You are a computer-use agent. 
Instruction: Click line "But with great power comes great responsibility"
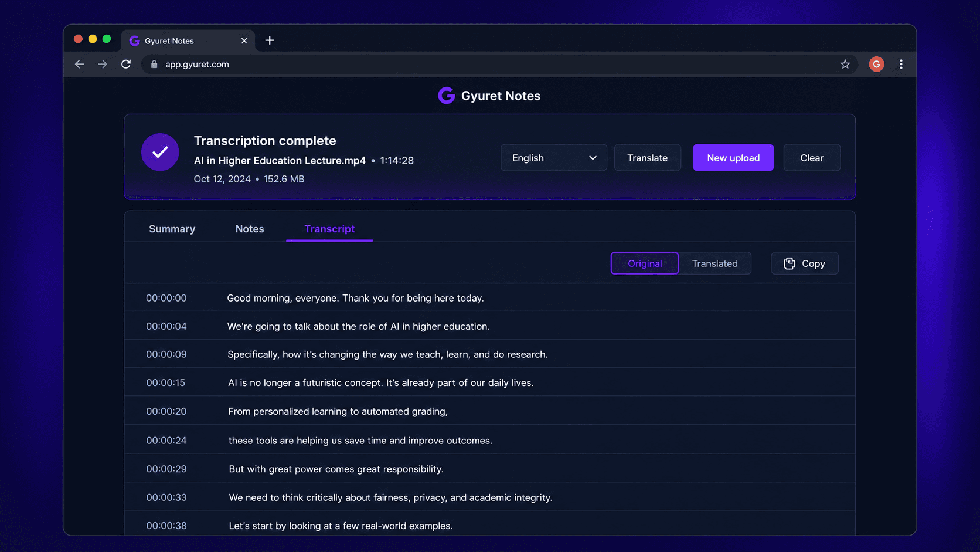coord(336,469)
